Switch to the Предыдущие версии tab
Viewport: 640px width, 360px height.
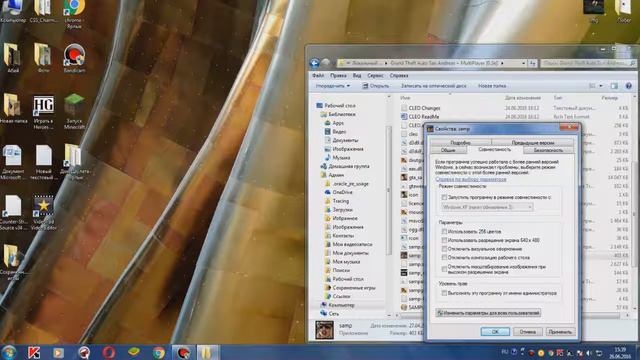pyautogui.click(x=533, y=142)
